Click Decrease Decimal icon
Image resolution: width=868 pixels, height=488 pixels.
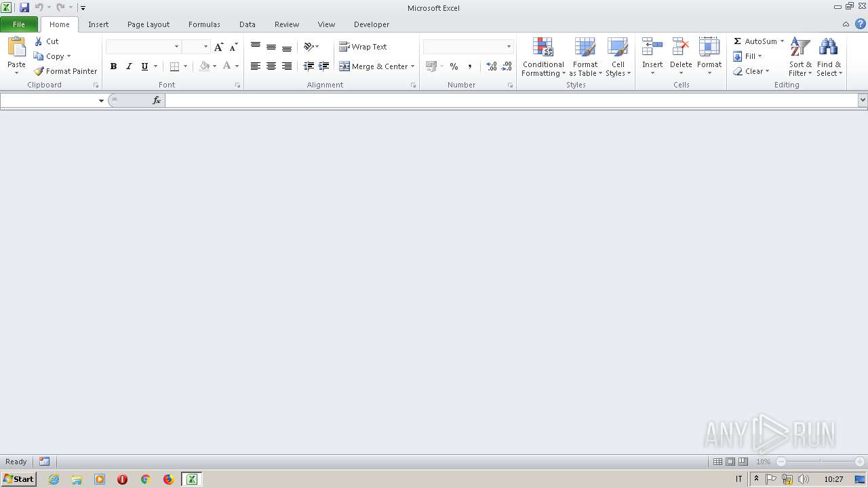pyautogui.click(x=507, y=66)
